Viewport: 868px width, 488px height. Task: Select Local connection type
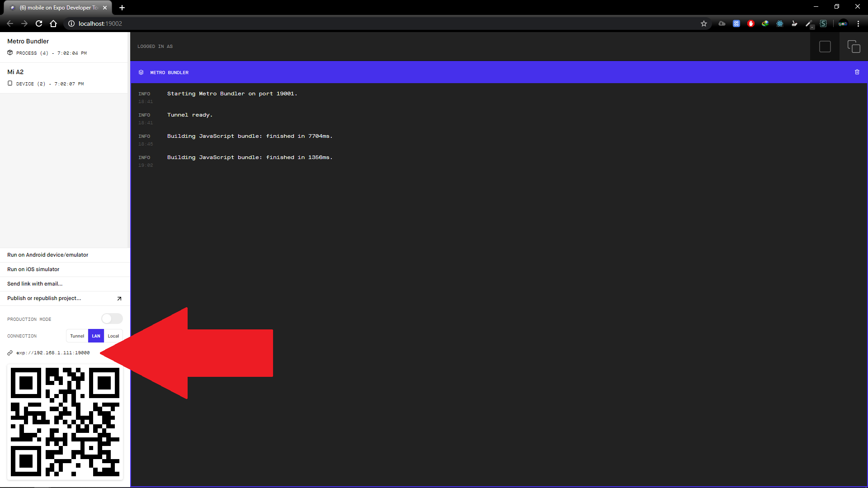tap(113, 336)
